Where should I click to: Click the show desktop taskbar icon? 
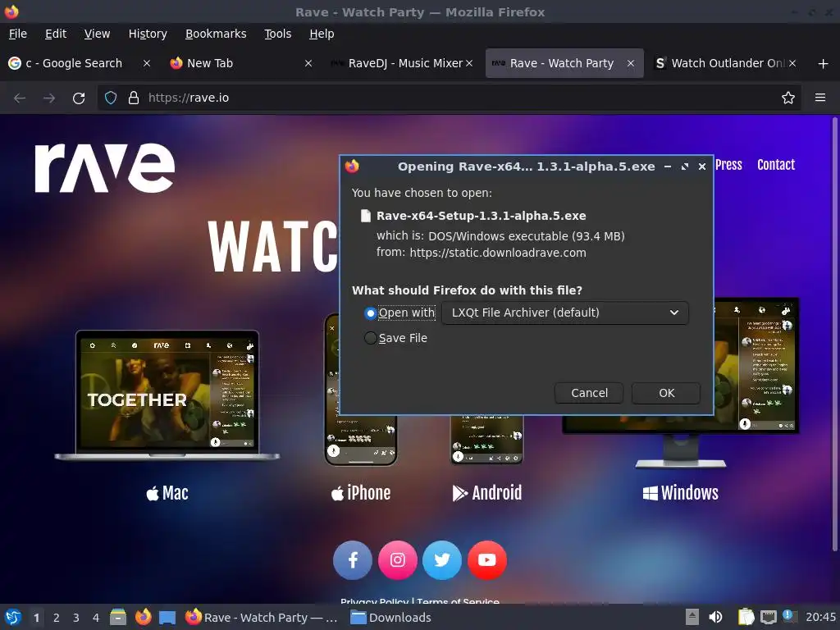pyautogui.click(x=167, y=618)
